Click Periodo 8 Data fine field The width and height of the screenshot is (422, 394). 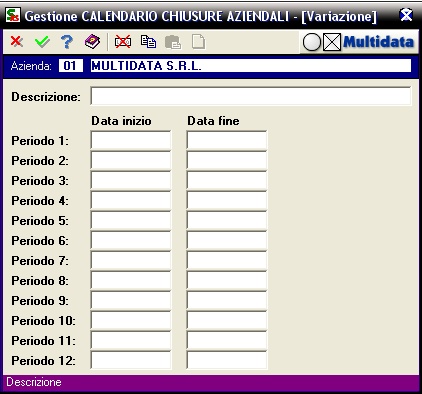click(227, 280)
